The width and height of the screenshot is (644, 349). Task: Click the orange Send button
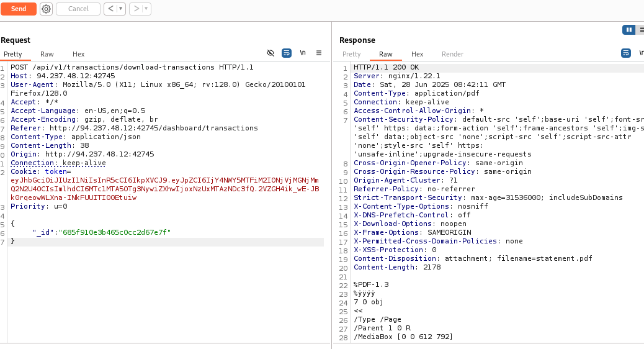[x=19, y=9]
